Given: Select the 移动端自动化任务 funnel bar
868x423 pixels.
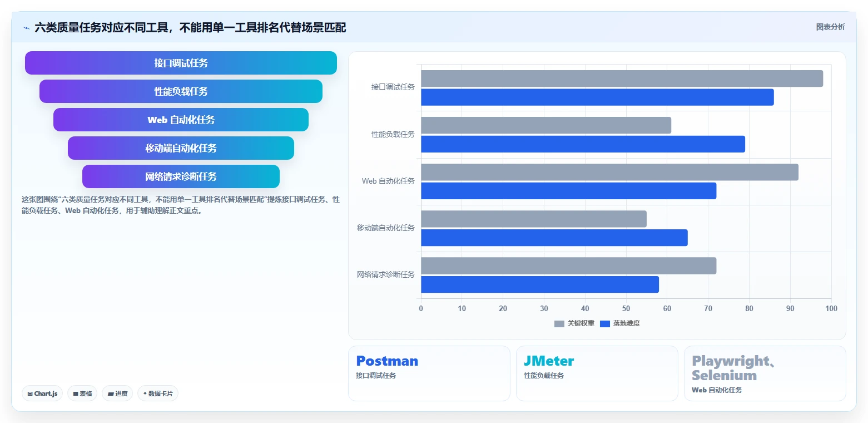Looking at the screenshot, I should [x=181, y=148].
